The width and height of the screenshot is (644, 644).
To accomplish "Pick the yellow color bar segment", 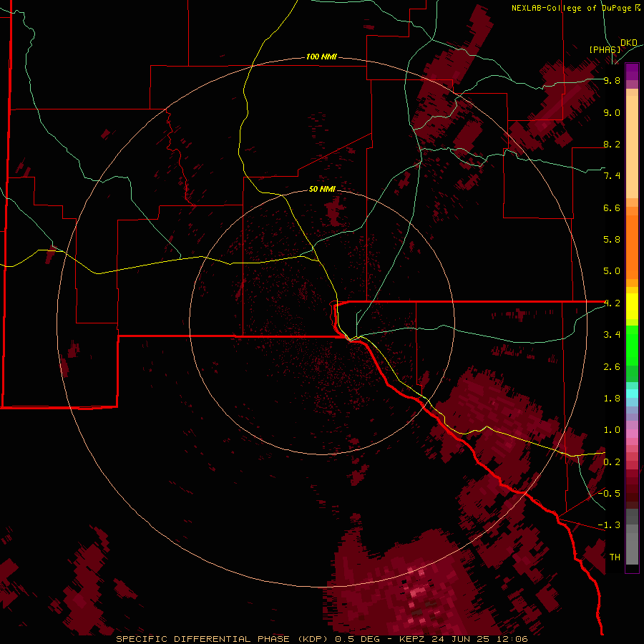I will point(632,306).
